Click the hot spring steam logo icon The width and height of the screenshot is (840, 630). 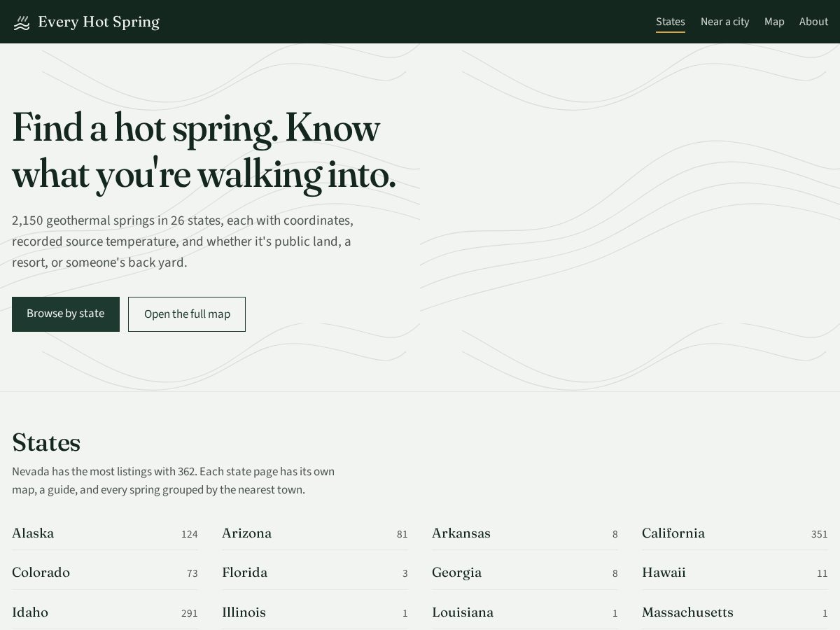[22, 22]
